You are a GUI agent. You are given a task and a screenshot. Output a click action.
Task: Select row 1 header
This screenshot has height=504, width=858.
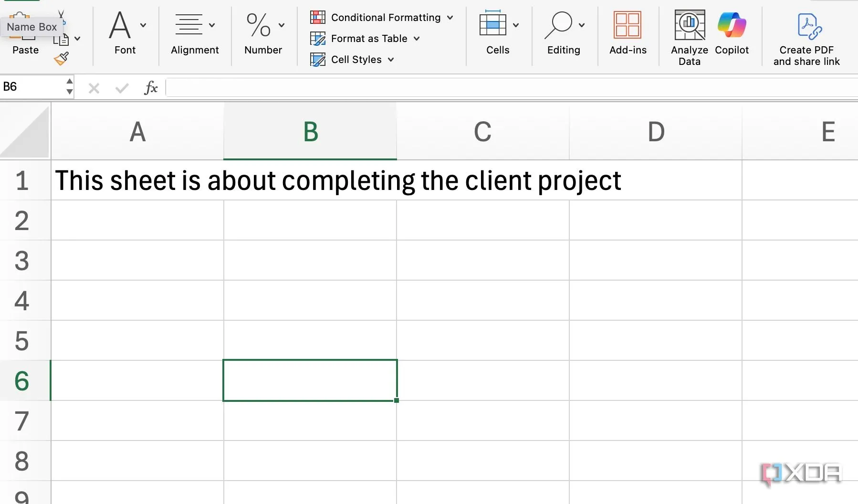click(25, 180)
